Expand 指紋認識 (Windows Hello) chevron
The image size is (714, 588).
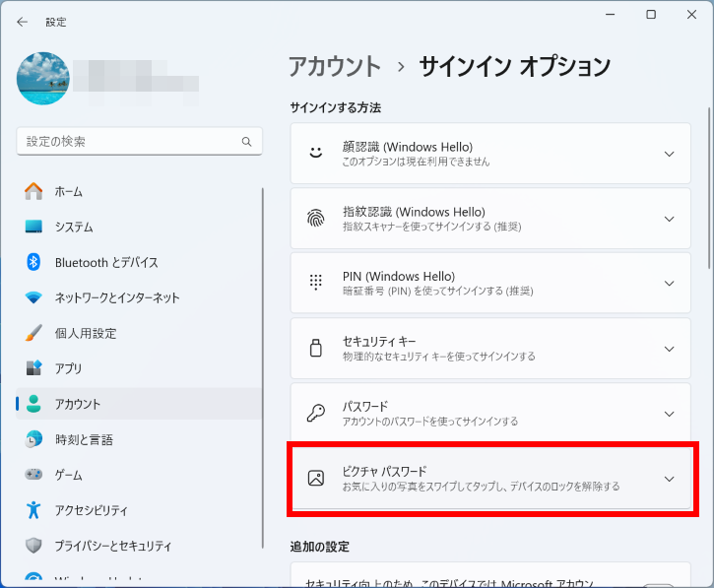click(x=669, y=219)
